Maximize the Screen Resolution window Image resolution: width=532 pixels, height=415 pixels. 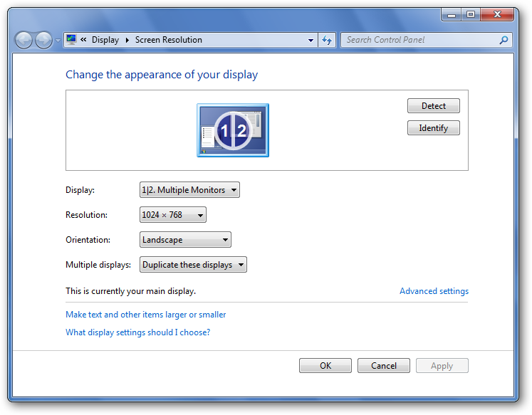click(x=471, y=14)
